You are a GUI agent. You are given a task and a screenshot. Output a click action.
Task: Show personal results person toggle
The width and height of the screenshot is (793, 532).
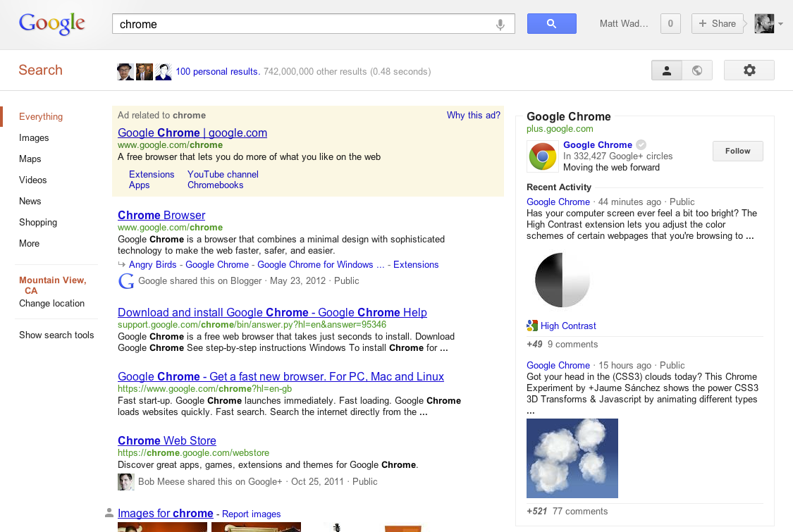667,70
